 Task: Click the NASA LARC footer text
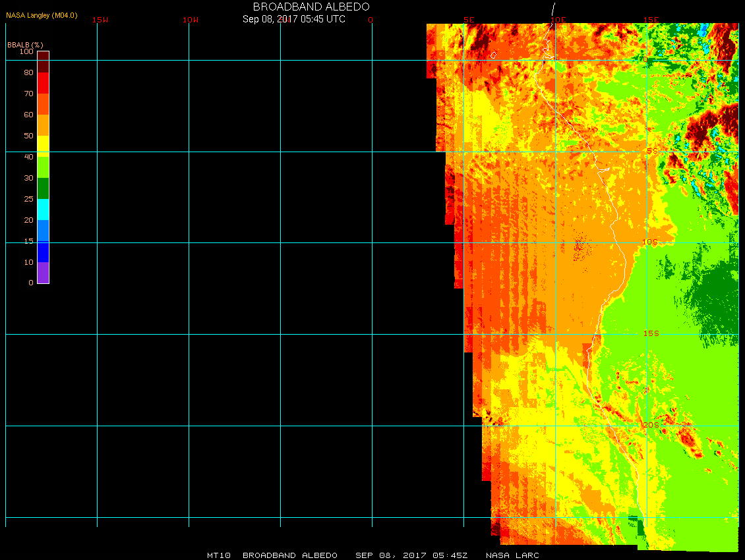512,555
